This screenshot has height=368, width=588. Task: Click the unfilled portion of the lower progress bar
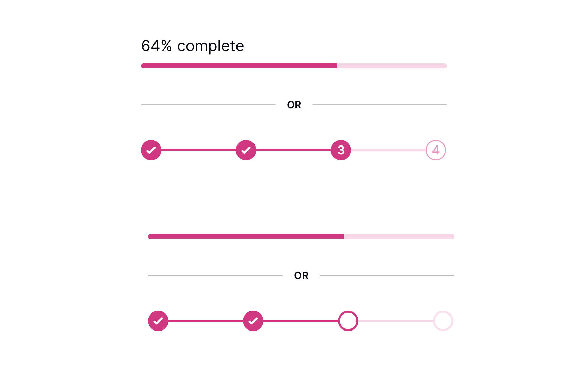coord(398,236)
